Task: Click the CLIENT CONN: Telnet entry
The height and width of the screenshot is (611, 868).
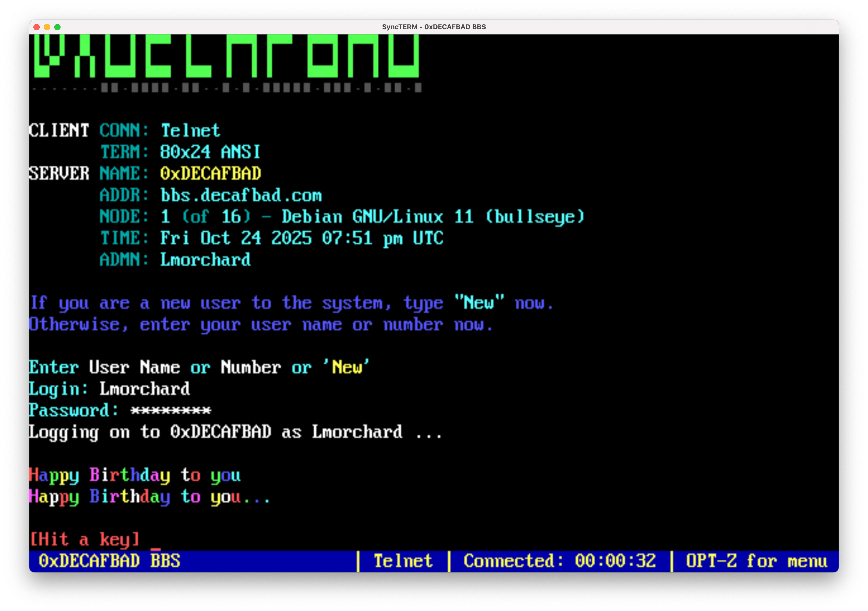Action: point(125,130)
